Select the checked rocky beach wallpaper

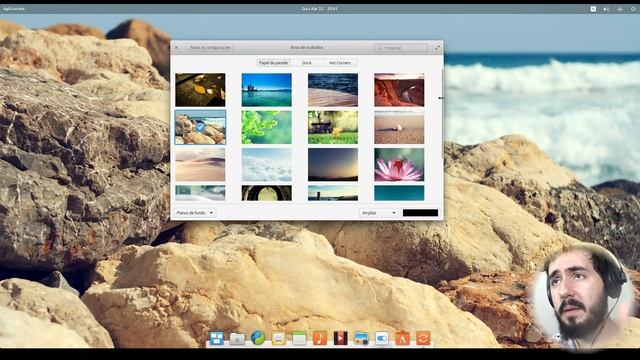tap(200, 127)
